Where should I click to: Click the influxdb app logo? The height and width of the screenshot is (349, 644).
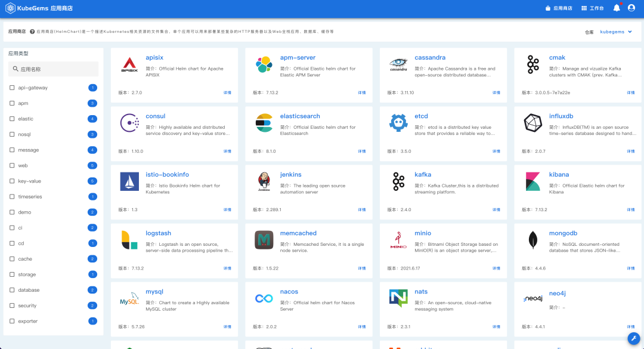[533, 123]
